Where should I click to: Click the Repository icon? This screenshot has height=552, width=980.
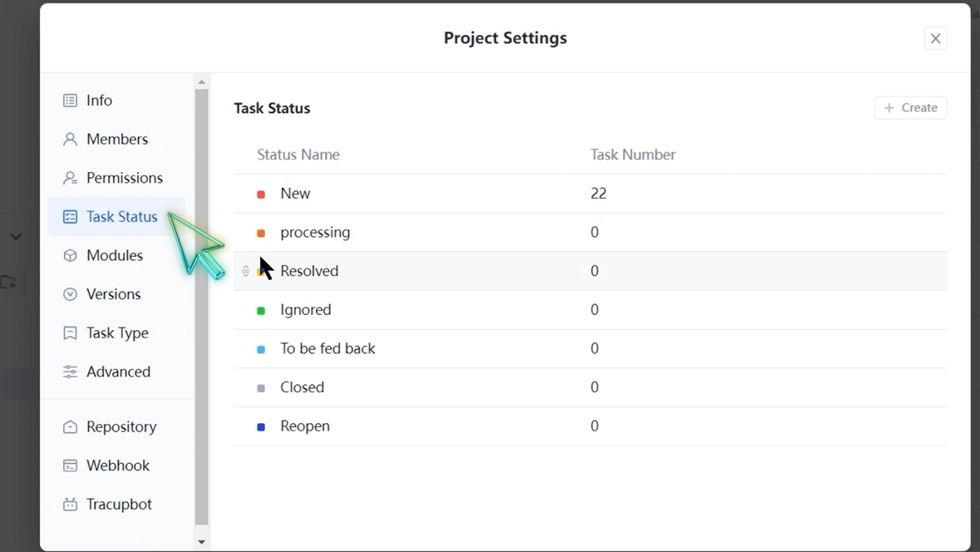[71, 426]
